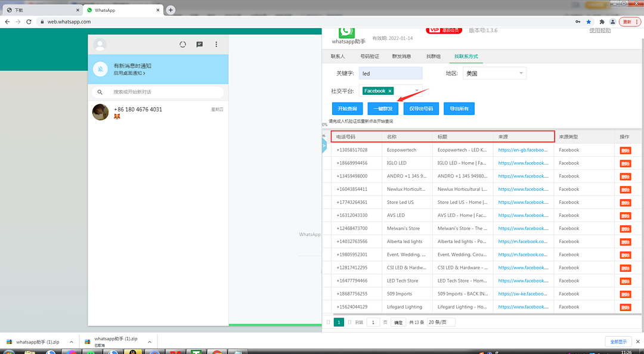
Task: Click the page number jump input
Action: point(373,322)
